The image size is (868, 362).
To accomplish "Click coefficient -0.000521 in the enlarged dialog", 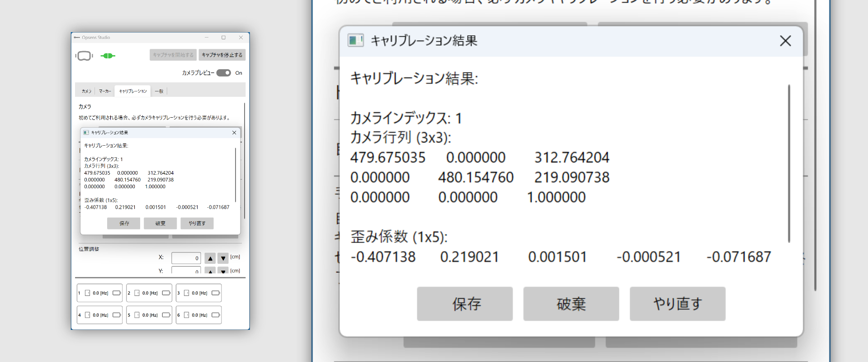I will pyautogui.click(x=649, y=257).
